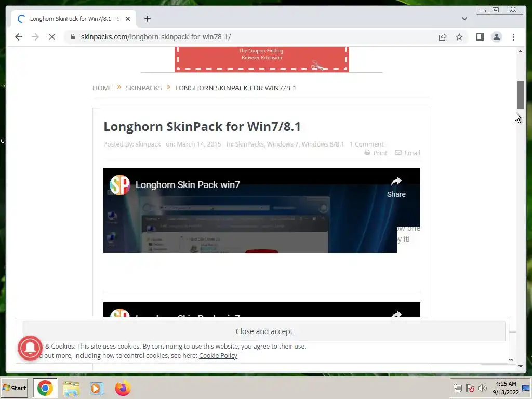
Task: Open the Action Center flag icon
Action: tap(470, 388)
